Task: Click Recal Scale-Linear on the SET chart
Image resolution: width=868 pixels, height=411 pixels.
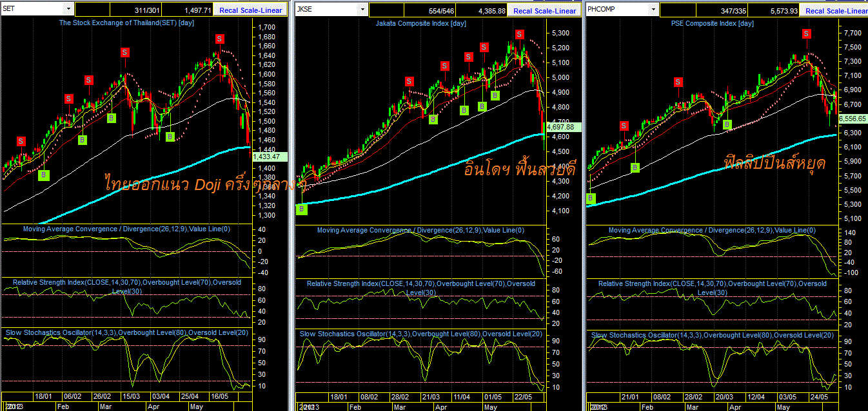Action: tap(250, 11)
